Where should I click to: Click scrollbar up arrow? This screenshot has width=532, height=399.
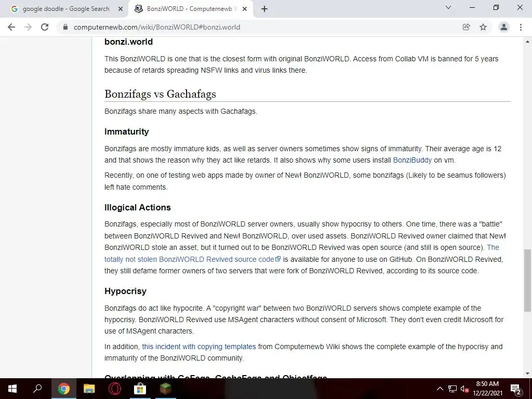(x=527, y=42)
